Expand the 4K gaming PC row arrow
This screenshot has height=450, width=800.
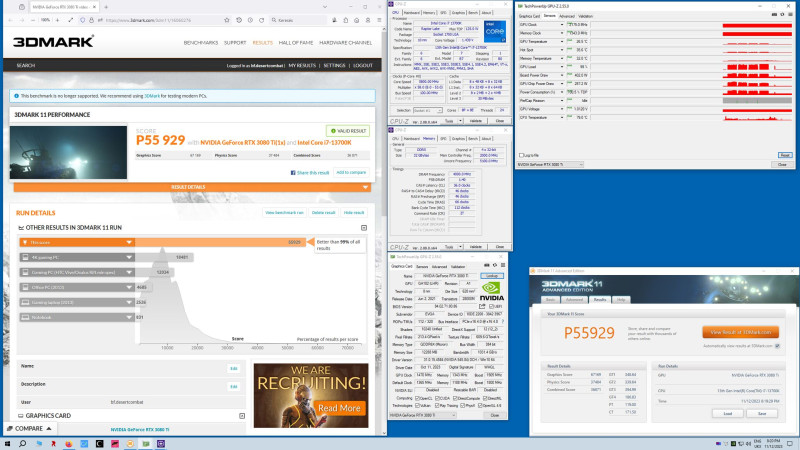pos(129,257)
